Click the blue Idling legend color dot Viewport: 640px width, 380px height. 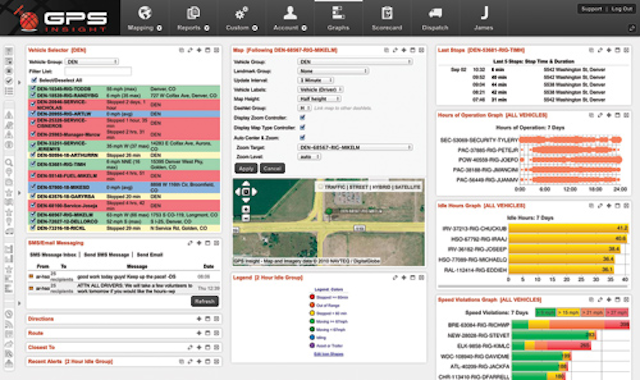pyautogui.click(x=312, y=337)
